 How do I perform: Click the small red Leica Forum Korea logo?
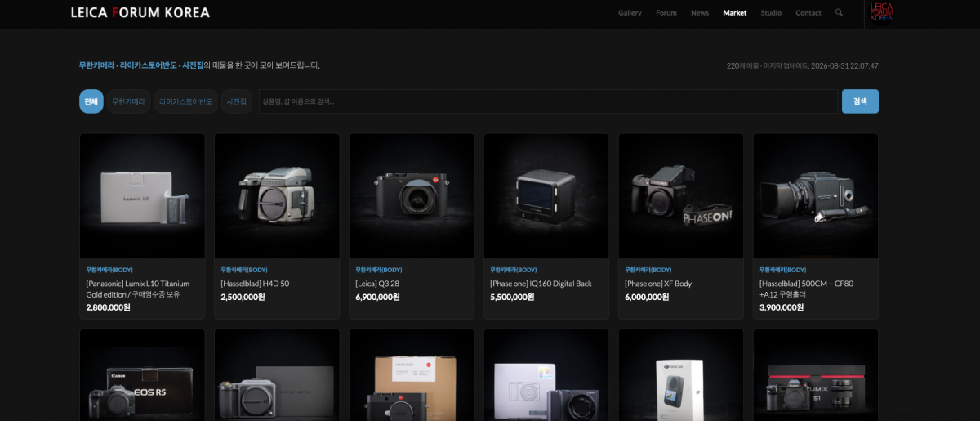(x=881, y=11)
